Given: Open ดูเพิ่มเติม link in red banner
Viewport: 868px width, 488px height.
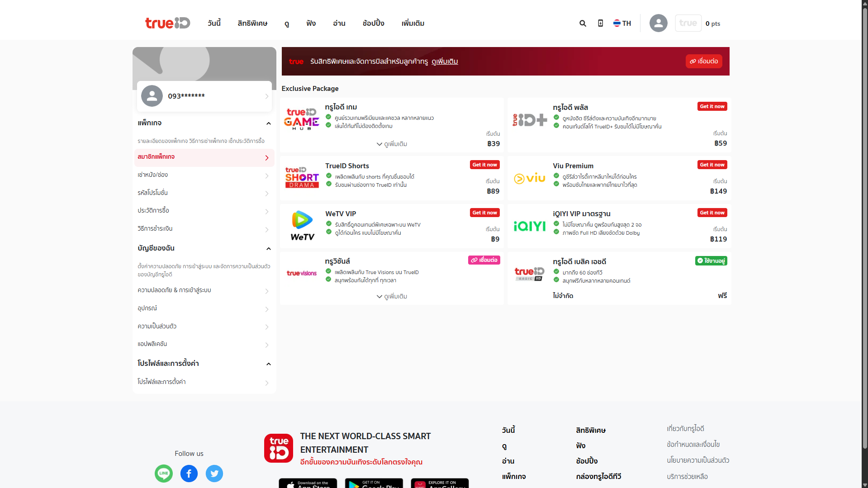Looking at the screenshot, I should (445, 62).
